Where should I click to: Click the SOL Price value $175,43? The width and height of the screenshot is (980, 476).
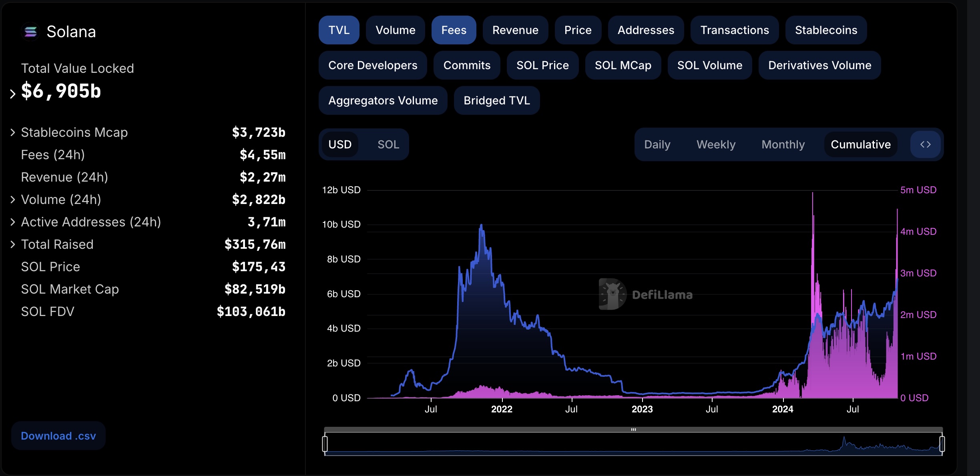coord(259,267)
